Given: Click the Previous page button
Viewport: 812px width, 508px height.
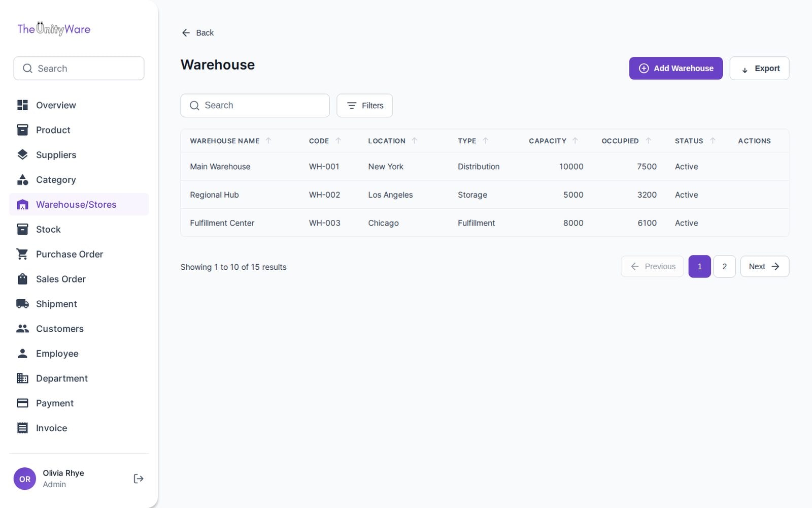Looking at the screenshot, I should point(653,267).
